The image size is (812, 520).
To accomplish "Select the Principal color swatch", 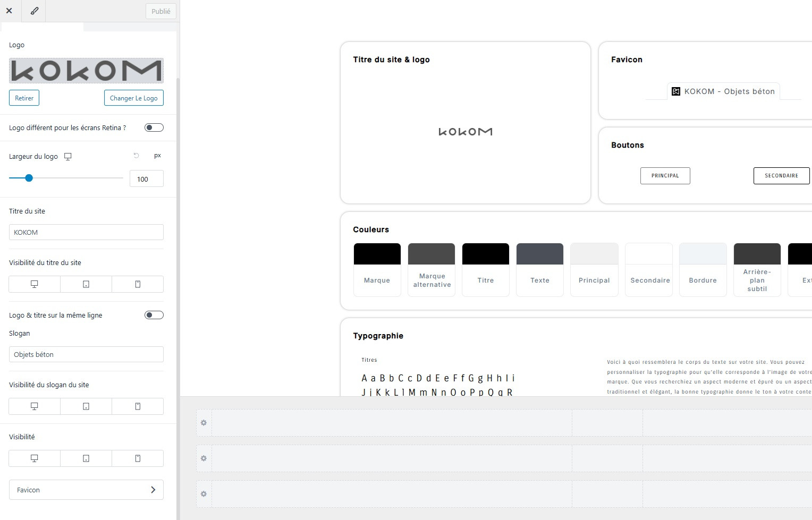I will click(594, 270).
